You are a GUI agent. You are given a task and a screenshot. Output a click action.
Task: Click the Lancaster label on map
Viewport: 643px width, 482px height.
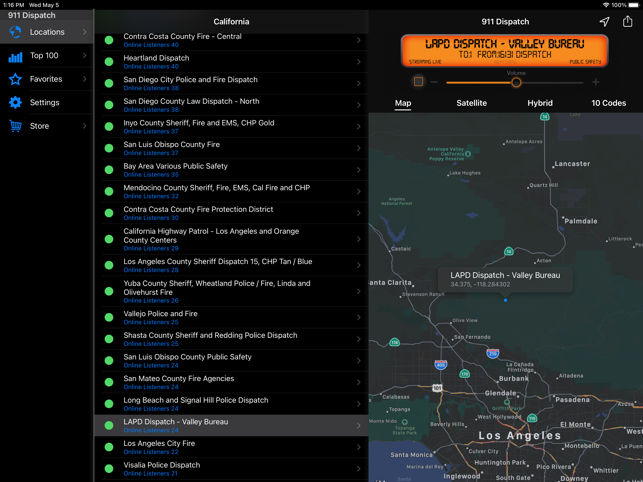(572, 164)
